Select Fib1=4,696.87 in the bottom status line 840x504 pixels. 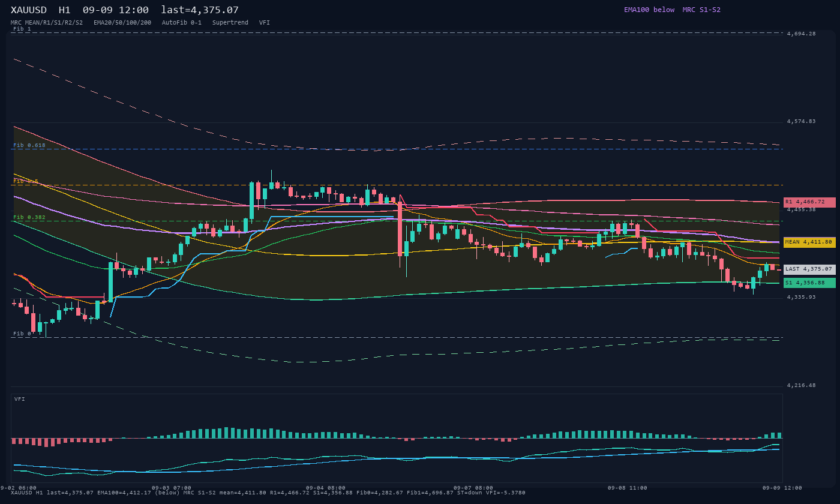[430, 493]
